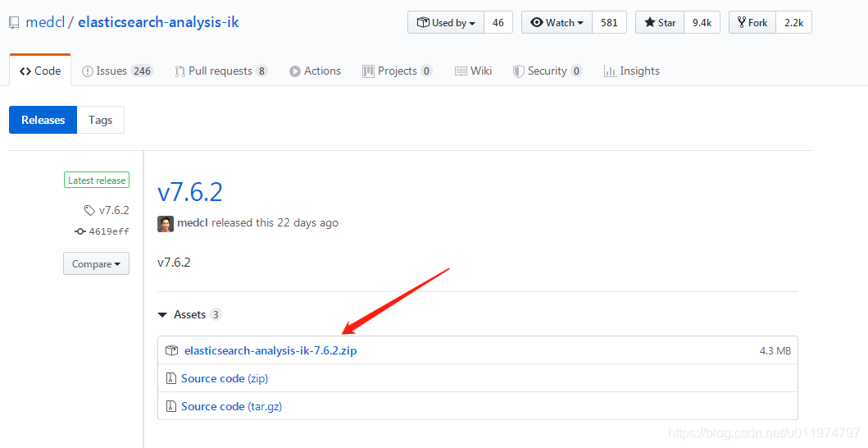Click the 4.3 MB file size text

[x=775, y=351]
